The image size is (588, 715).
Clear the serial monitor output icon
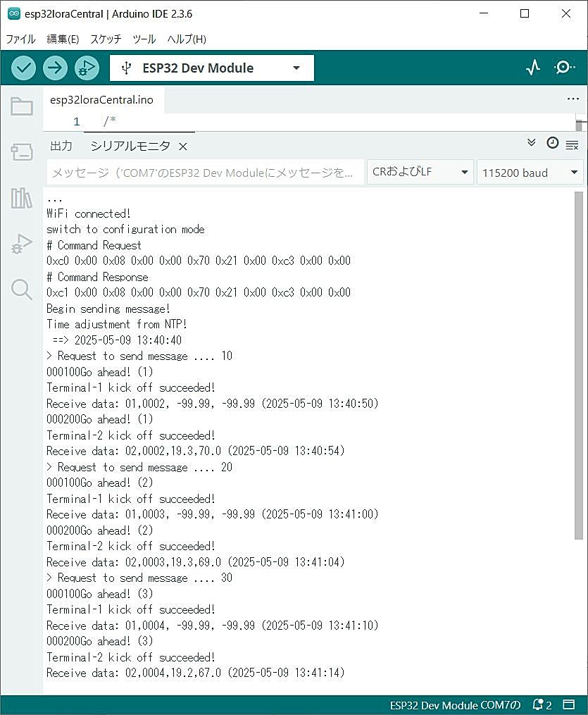click(572, 145)
